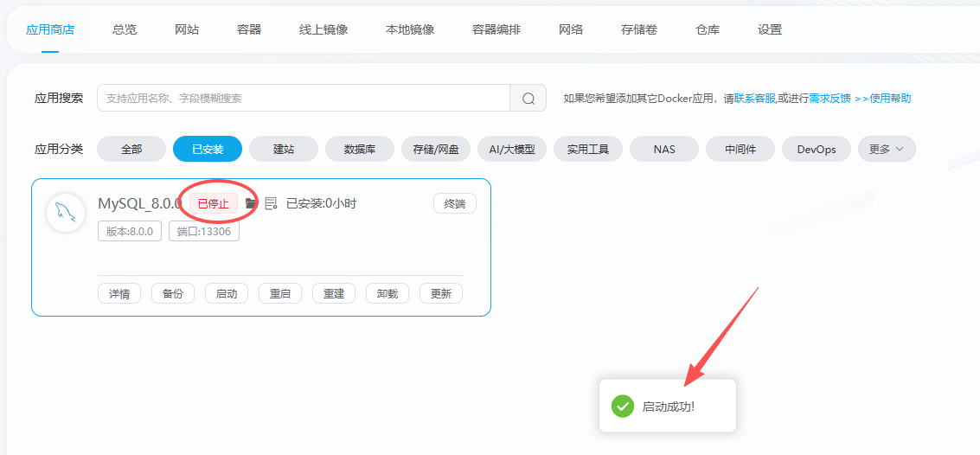
Task: Filter by DevOps category
Action: tap(817, 149)
